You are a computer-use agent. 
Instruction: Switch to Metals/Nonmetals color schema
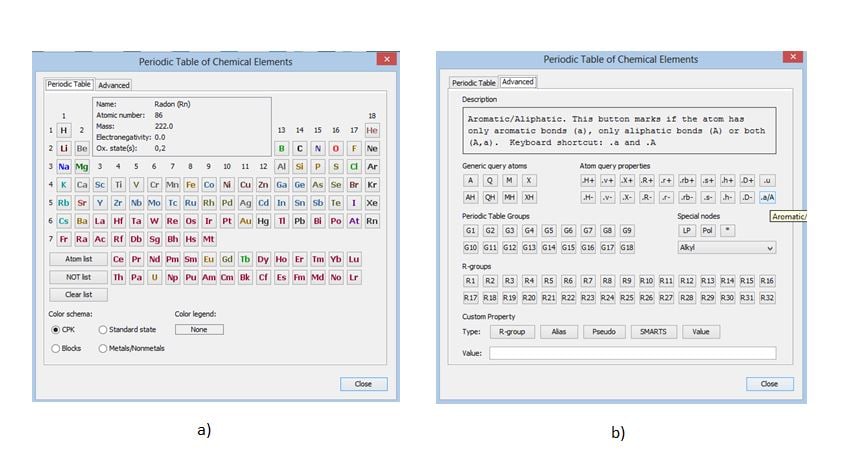click(103, 348)
